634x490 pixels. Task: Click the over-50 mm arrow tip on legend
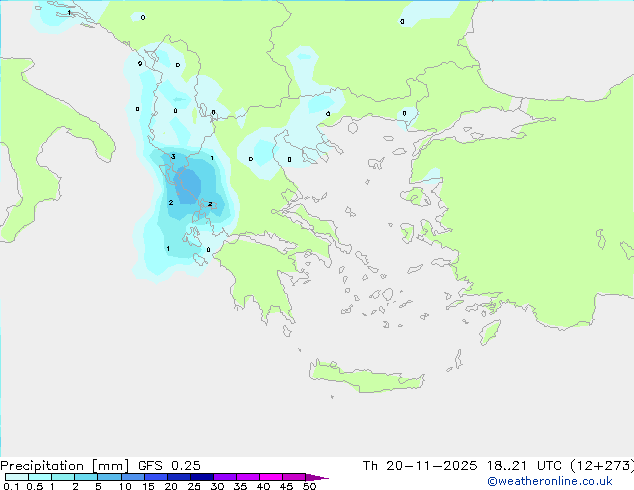(x=317, y=477)
